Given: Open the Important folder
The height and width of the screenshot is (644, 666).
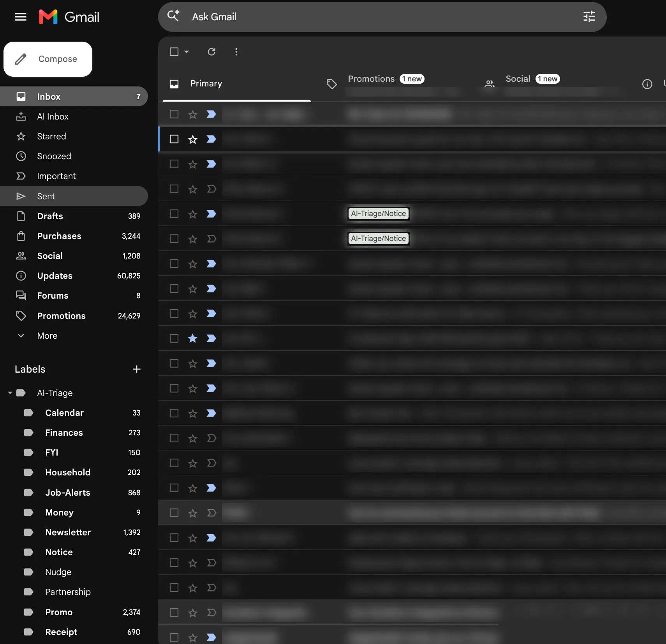Looking at the screenshot, I should click(x=74, y=176).
